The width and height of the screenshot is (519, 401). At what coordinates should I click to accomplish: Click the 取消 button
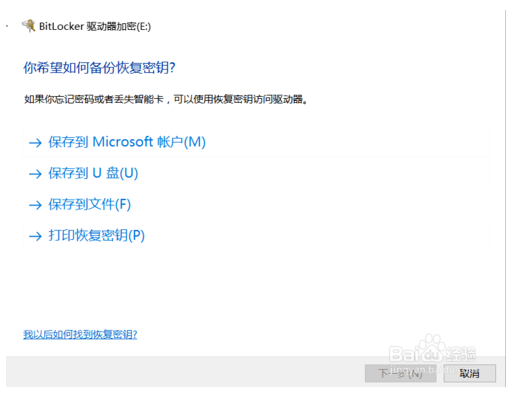click(469, 373)
